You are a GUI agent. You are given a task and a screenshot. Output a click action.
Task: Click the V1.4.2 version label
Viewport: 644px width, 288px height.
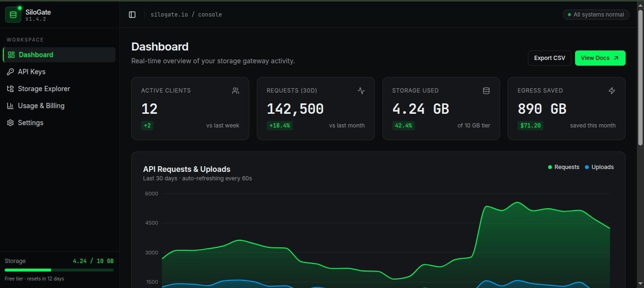click(x=36, y=19)
